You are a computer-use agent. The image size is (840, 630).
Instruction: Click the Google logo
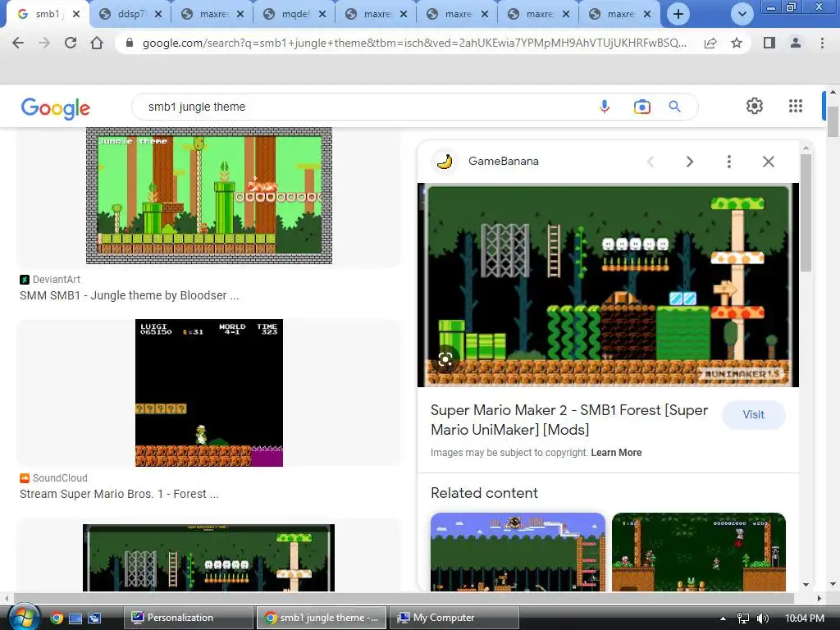click(55, 107)
